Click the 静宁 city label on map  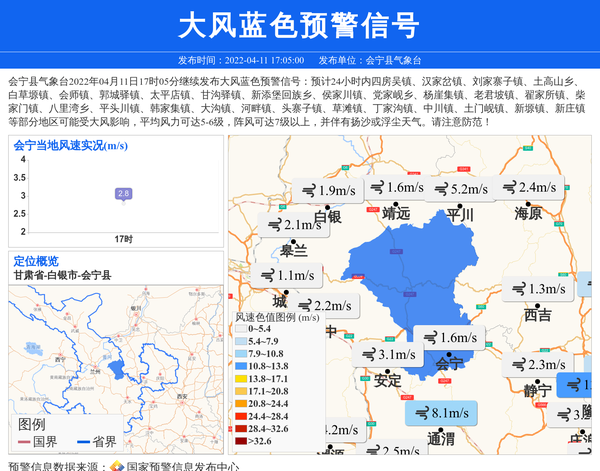point(538,391)
